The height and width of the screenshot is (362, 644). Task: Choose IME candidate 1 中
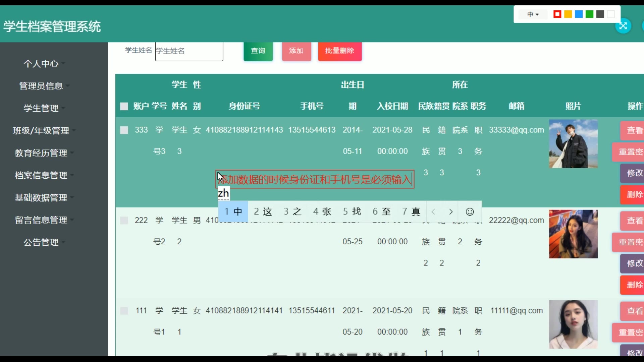pyautogui.click(x=233, y=212)
